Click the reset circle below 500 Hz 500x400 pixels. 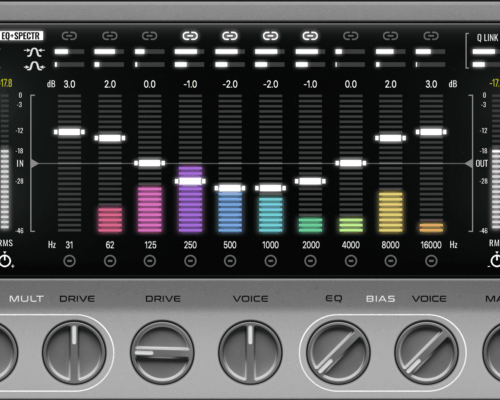pyautogui.click(x=230, y=261)
